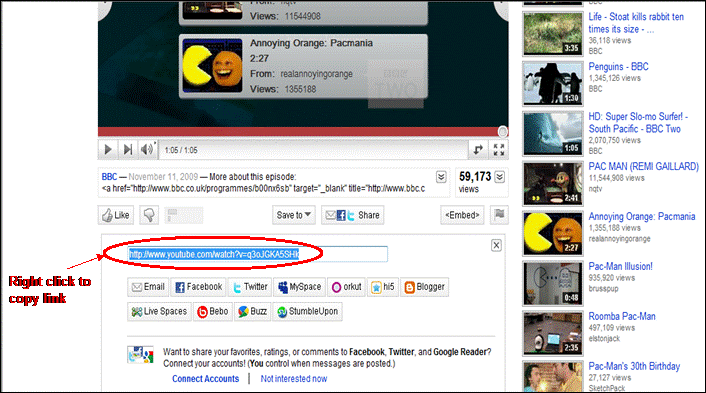Open Pac-Man's 30th Birthday title link

point(634,366)
